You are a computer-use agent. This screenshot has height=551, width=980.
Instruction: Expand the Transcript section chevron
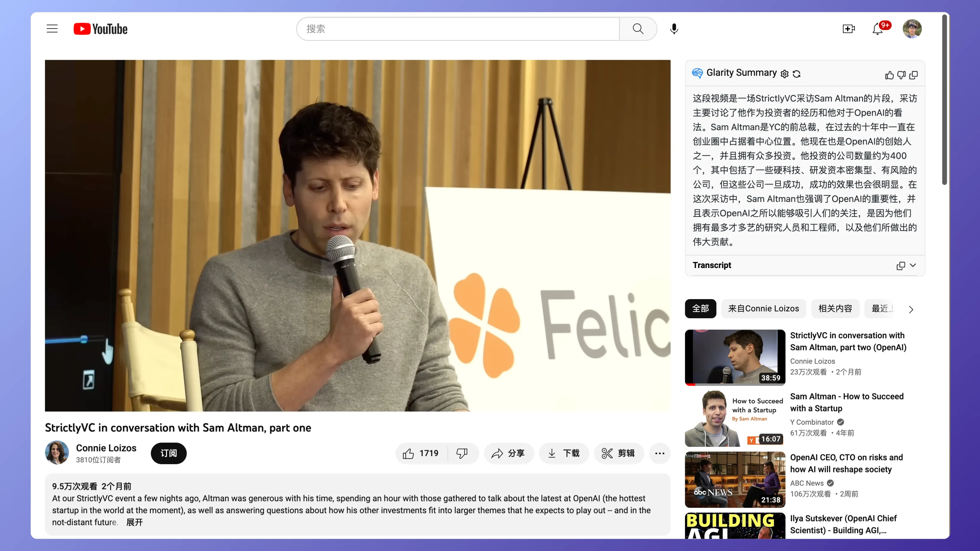913,265
